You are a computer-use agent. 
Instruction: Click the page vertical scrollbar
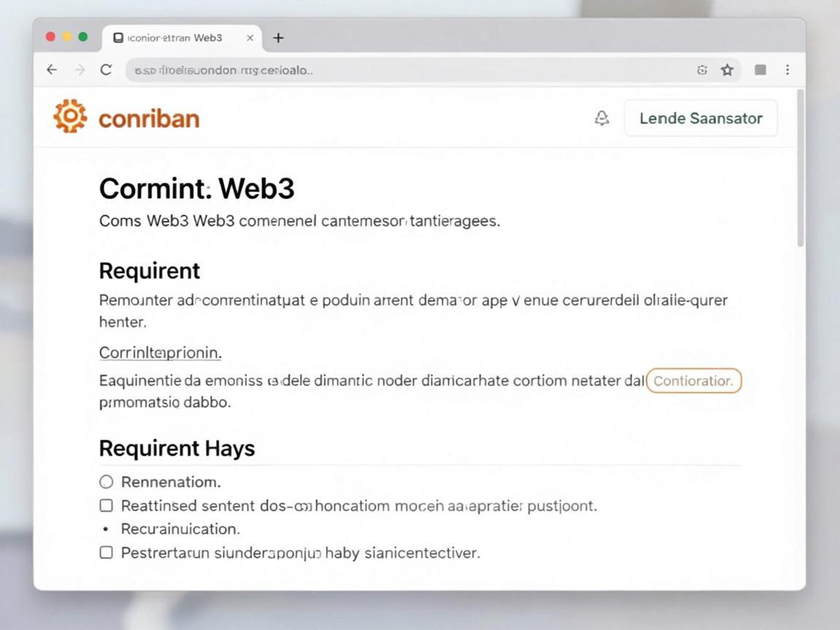[x=801, y=168]
